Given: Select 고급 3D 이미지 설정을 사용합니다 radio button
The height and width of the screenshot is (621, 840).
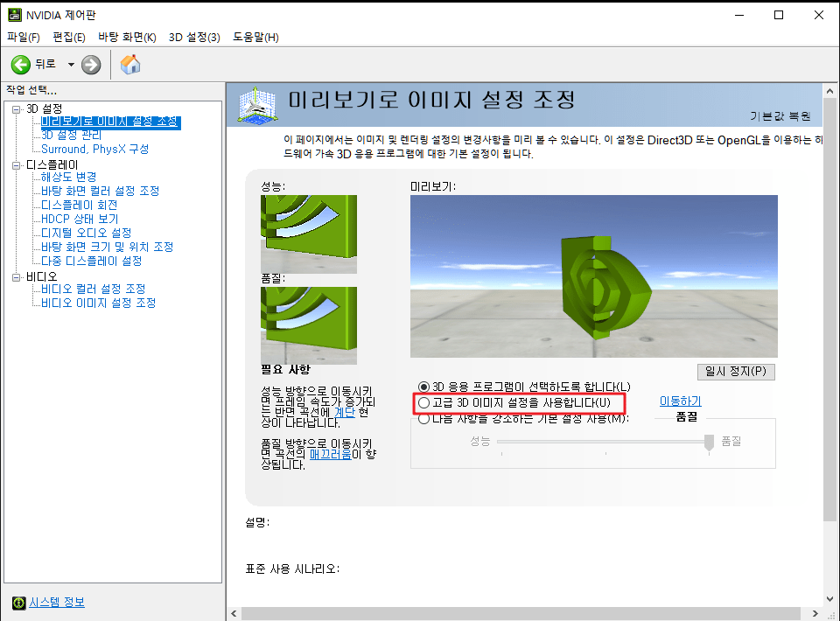Looking at the screenshot, I should click(x=422, y=403).
